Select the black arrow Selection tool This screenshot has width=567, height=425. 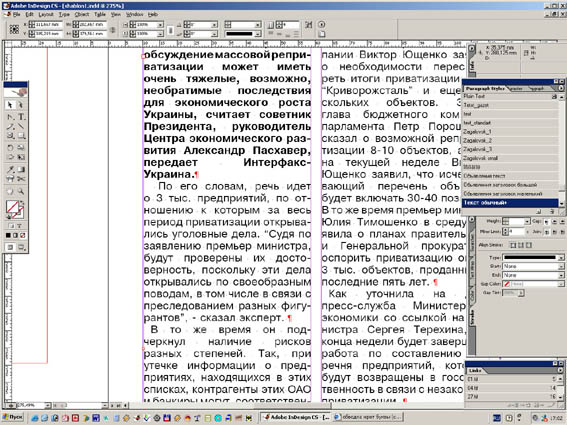(x=10, y=105)
